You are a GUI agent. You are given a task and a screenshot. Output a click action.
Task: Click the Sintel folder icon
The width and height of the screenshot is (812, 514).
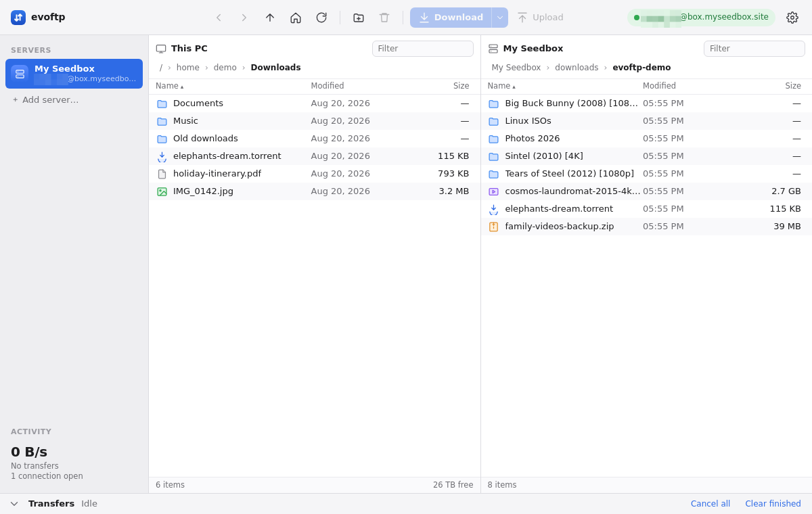493,156
